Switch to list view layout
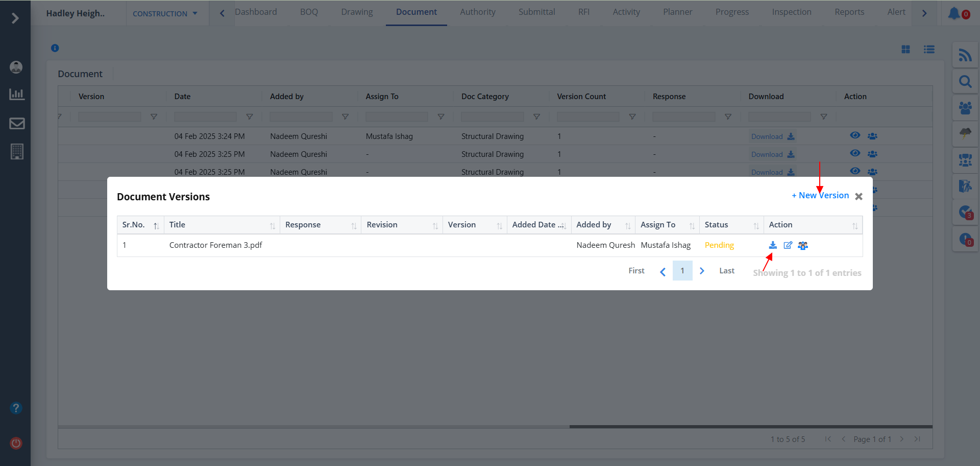The image size is (980, 466). tap(929, 50)
